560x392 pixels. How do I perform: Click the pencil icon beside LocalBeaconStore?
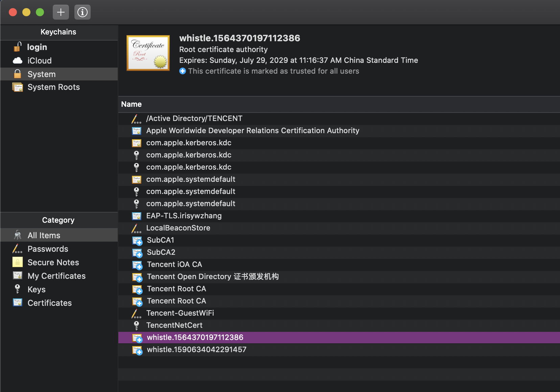(x=136, y=228)
